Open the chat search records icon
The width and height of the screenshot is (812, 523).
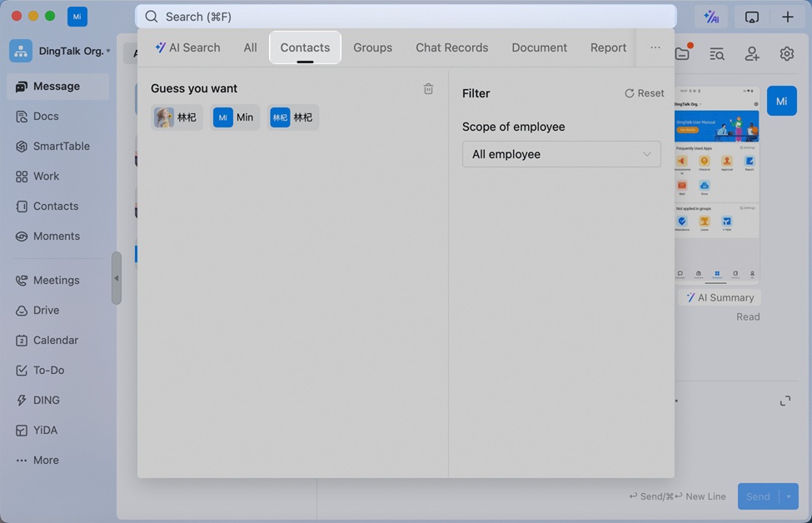717,54
